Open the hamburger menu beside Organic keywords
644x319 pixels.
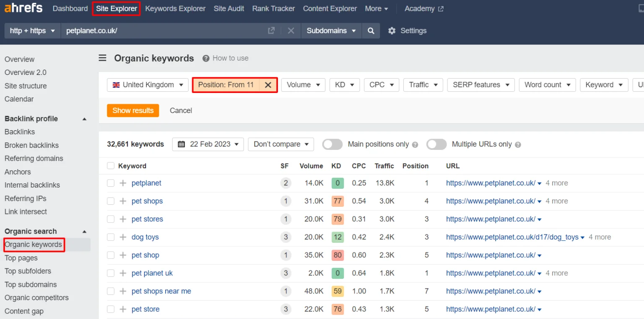click(x=103, y=58)
